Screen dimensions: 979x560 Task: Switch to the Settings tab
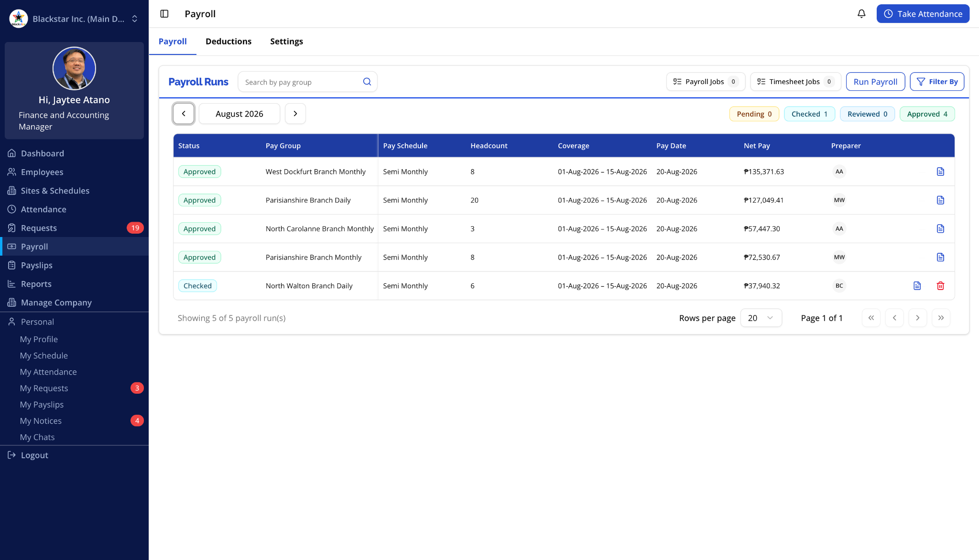(x=286, y=42)
